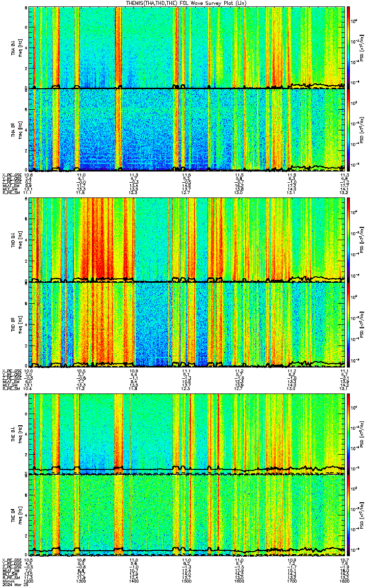Click the PSD [nT²/Hz] label beside the bottom panel
Viewport: 368px width, 588px height.
pyautogui.click(x=362, y=516)
